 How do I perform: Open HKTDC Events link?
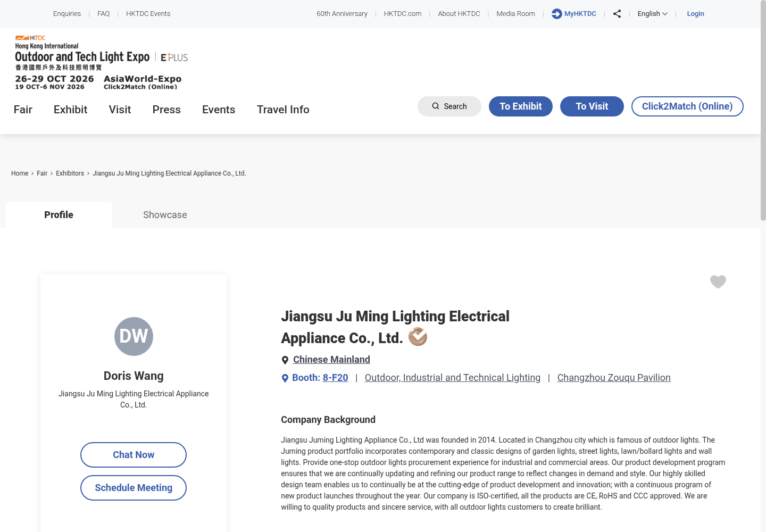click(148, 14)
